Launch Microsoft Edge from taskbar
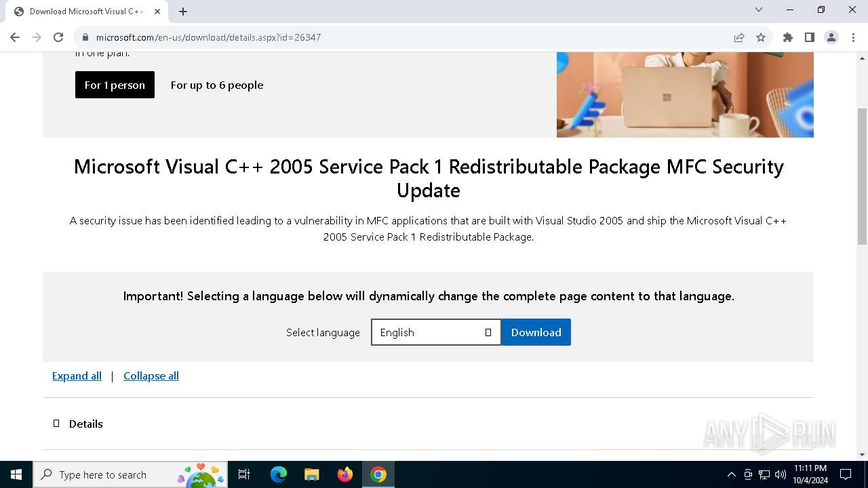The image size is (868, 488). 279,474
